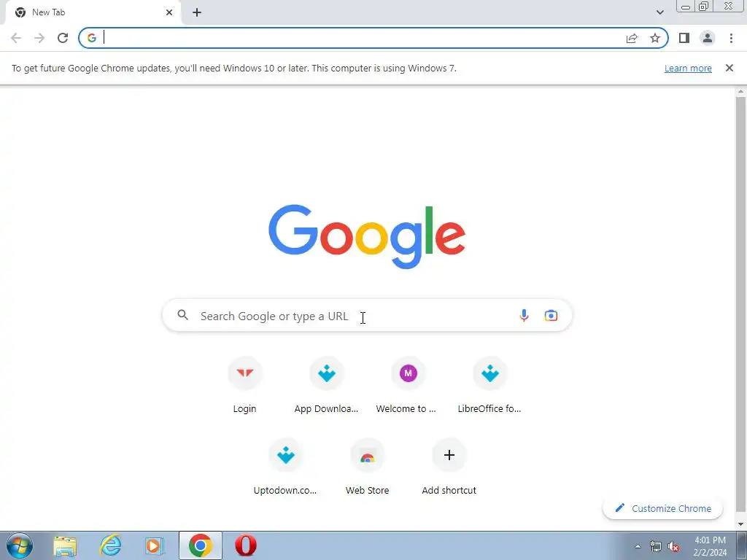This screenshot has height=560, width=747.
Task: Click the muted volume tray icon
Action: (673, 547)
